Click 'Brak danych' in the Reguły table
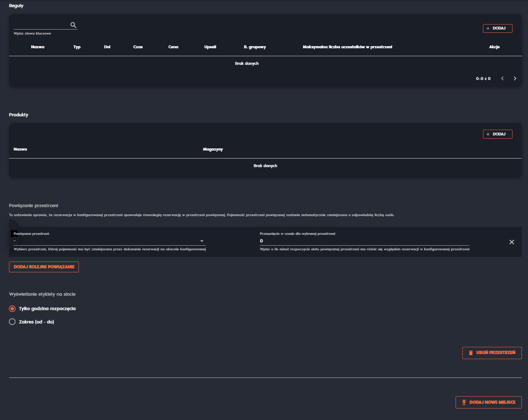 pyautogui.click(x=247, y=63)
